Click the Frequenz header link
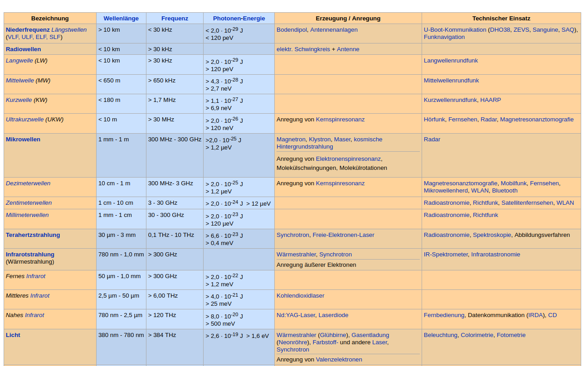The image size is (588, 366). pos(175,19)
